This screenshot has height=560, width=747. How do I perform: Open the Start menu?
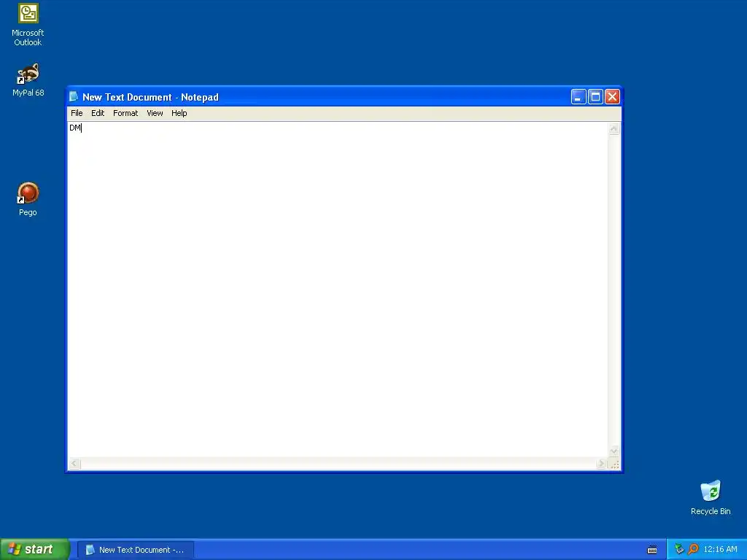pyautogui.click(x=34, y=550)
